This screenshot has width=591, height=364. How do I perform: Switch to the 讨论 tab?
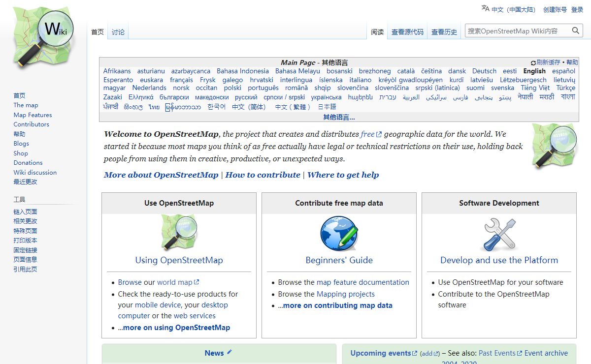click(x=118, y=32)
